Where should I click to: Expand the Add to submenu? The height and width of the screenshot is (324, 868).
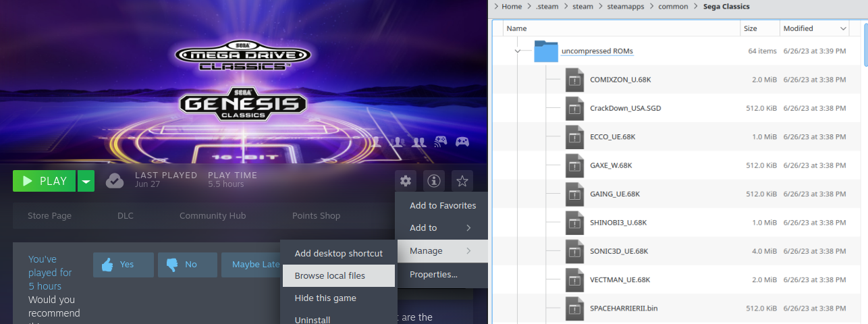[441, 228]
